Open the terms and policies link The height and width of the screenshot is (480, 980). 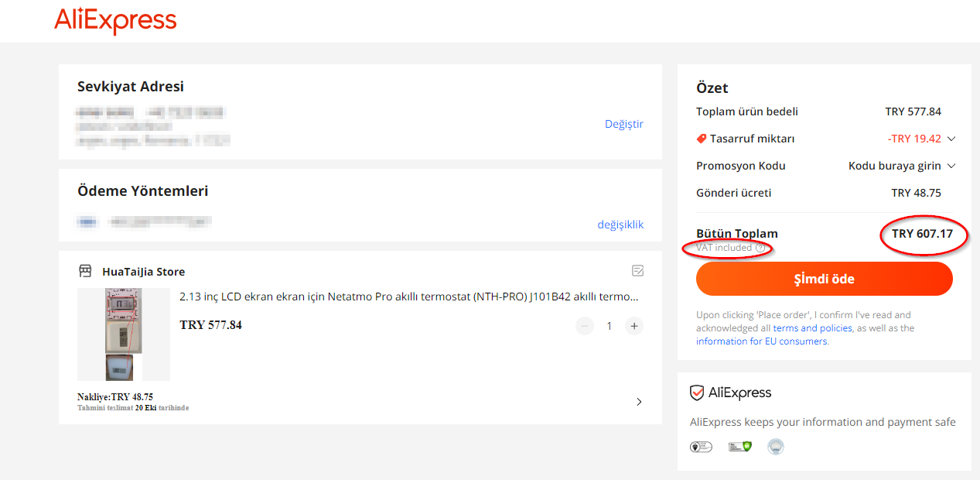pyautogui.click(x=812, y=328)
